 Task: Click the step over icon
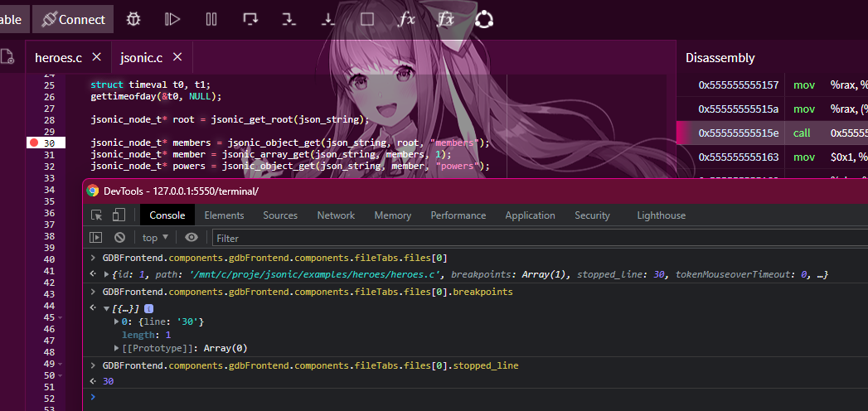click(x=250, y=19)
